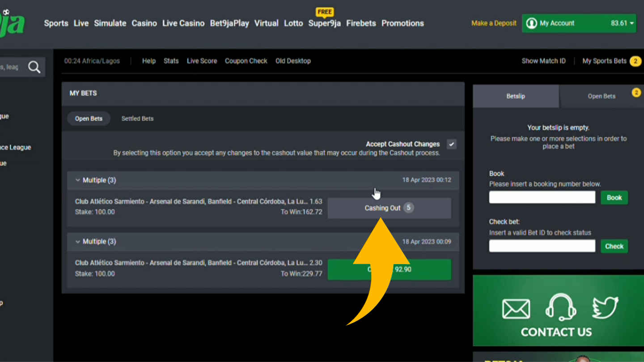Click the To Win:162.72 value

301,212
